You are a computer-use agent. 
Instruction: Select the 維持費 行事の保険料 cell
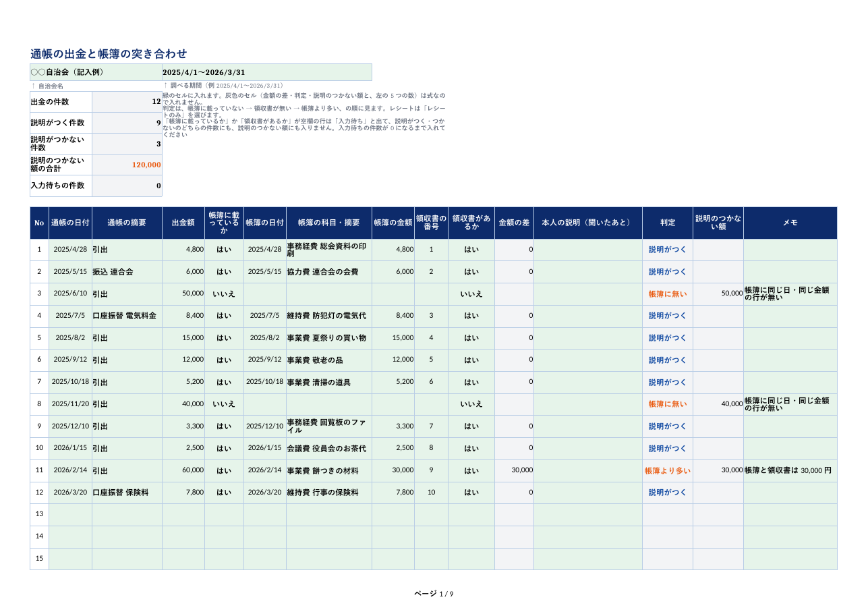click(329, 493)
